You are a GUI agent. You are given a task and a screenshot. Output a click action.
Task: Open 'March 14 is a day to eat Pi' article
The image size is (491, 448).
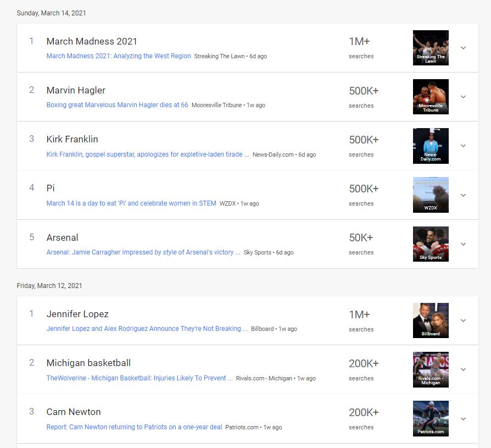(x=131, y=203)
